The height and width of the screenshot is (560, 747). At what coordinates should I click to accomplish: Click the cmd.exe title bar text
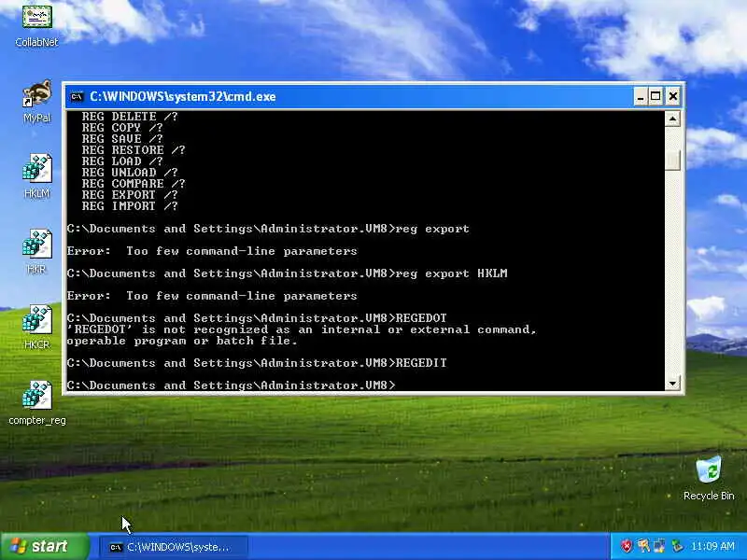coord(183,97)
